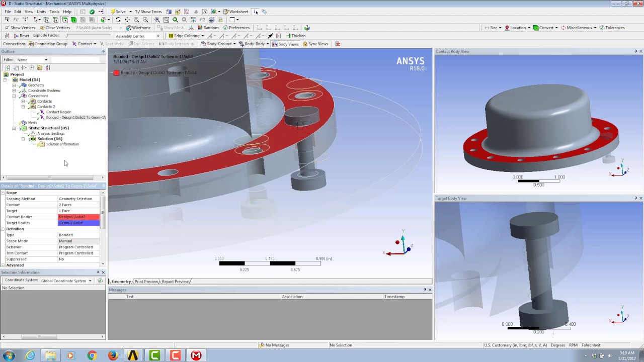644x362 pixels.
Task: Select the Rotate view tool
Action: (x=118, y=20)
